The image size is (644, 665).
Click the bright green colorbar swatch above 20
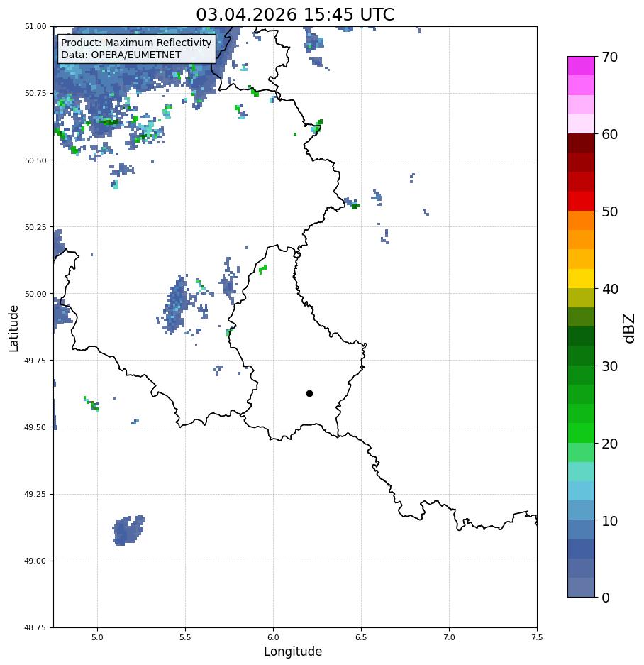(x=582, y=433)
